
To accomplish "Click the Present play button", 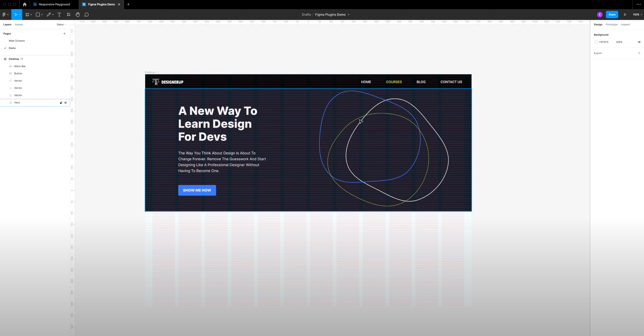I will pyautogui.click(x=625, y=14).
